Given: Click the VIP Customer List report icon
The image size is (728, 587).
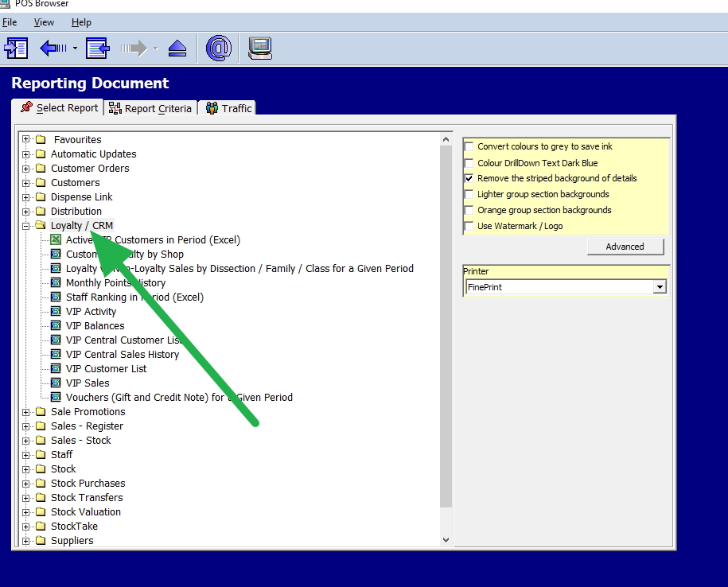Looking at the screenshot, I should 56,368.
